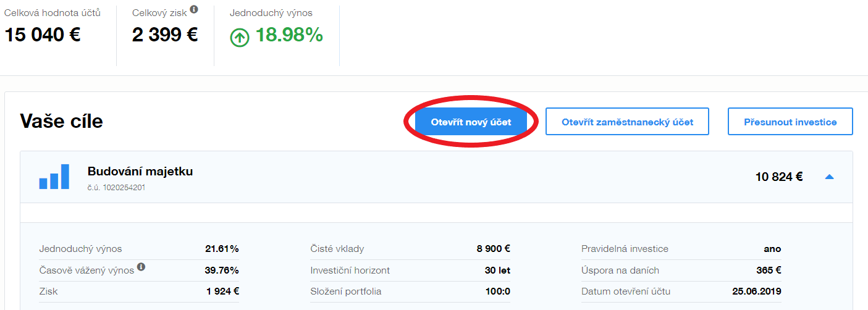
Task: Open the Budování majetku goal title
Action: [x=140, y=171]
